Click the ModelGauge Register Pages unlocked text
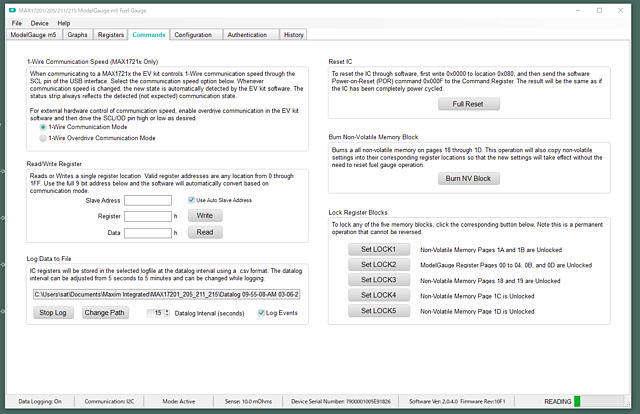 tap(506, 265)
